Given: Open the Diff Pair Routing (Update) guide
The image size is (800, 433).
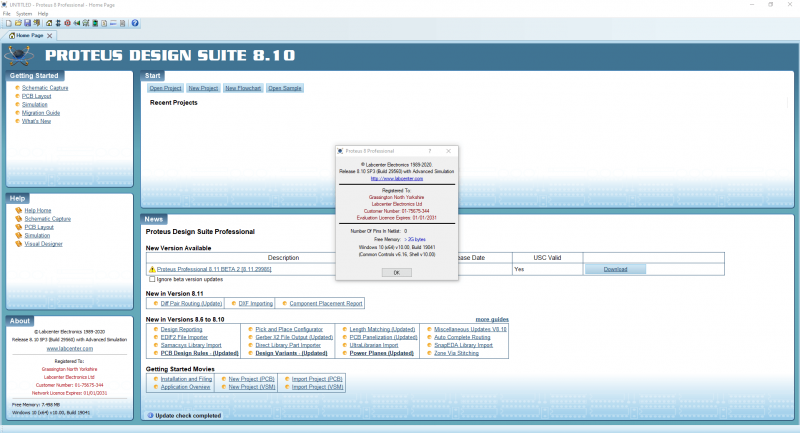Looking at the screenshot, I should [x=191, y=303].
